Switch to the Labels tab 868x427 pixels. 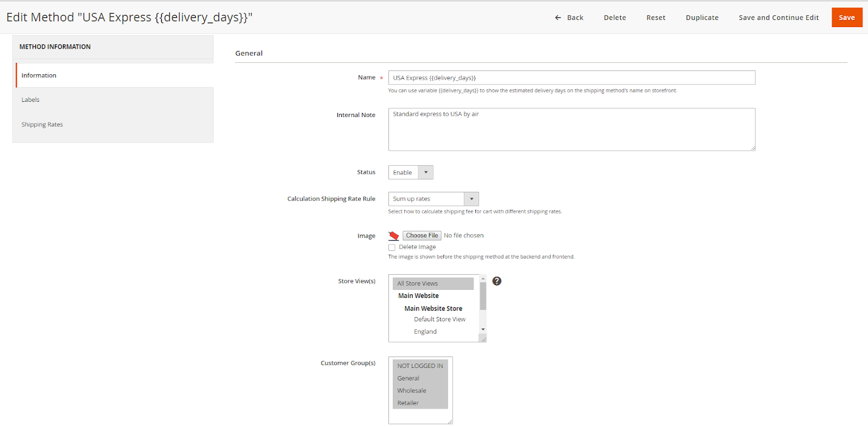point(30,100)
